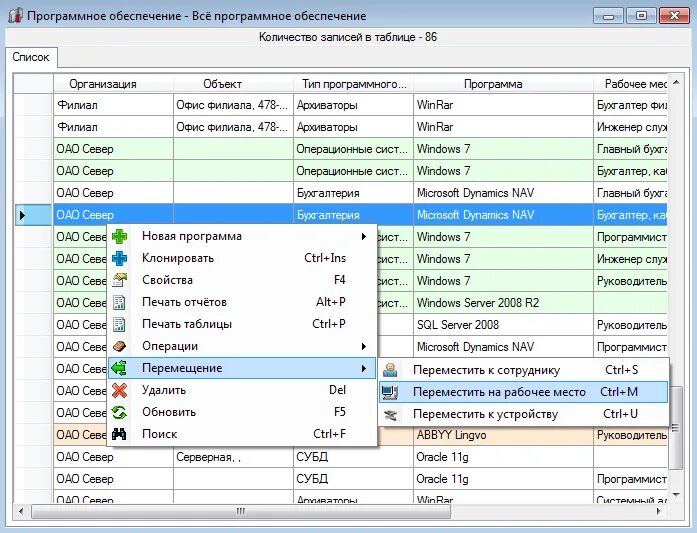Viewport: 697px width, 533px height.
Task: Click the horizontal scrollbar left arrow
Action: [x=20, y=512]
